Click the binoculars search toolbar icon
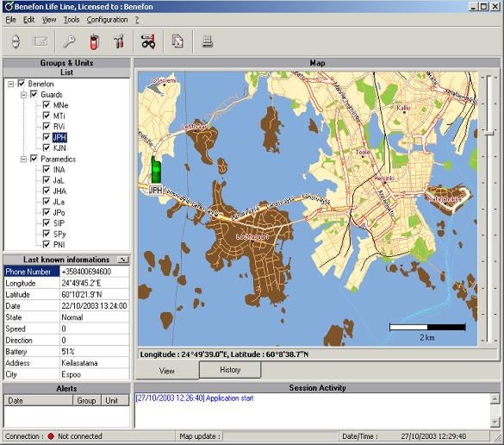The width and height of the screenshot is (504, 445). tap(148, 41)
